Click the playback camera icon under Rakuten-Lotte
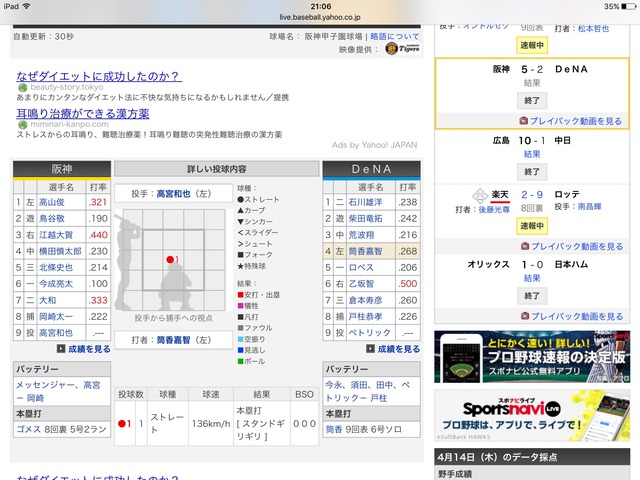Viewport: 640px width, 480px height. coord(525,246)
